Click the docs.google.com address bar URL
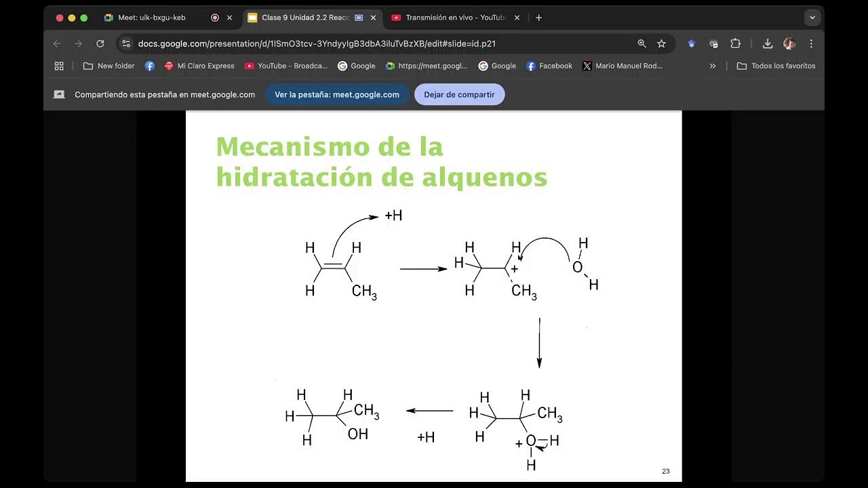This screenshot has width=868, height=488. 317,43
